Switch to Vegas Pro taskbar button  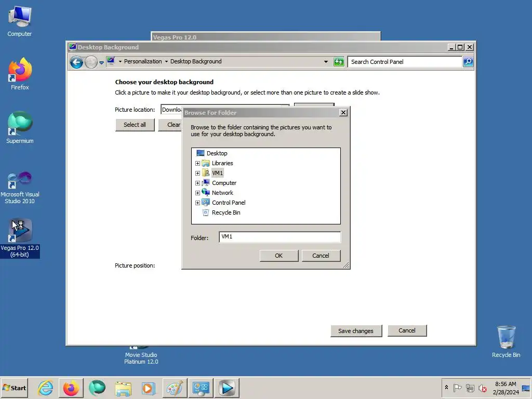[227, 388]
